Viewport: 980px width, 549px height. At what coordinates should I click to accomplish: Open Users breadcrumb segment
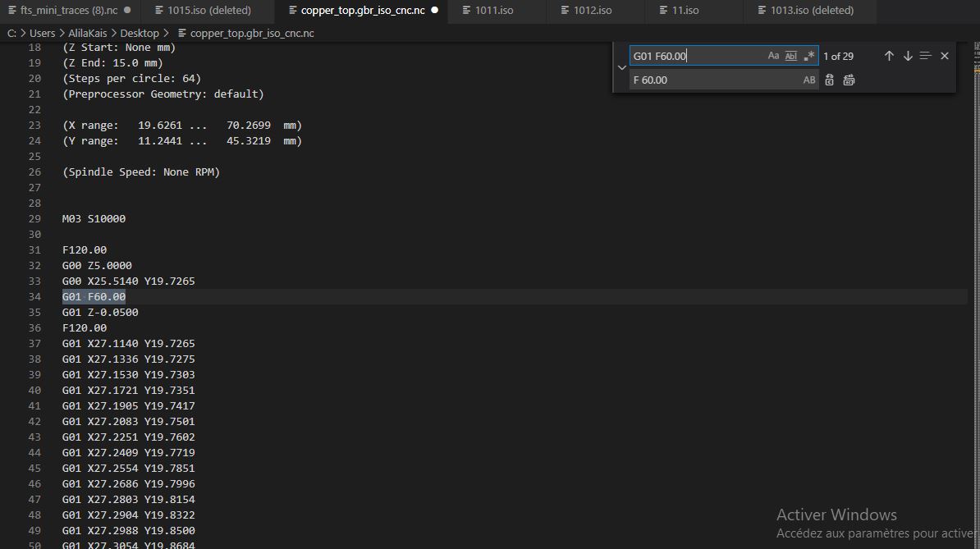[42, 33]
